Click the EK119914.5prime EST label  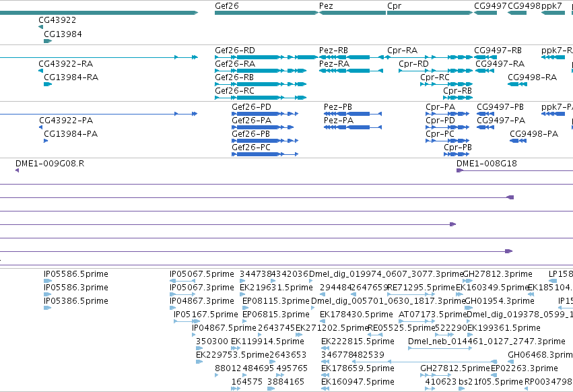pos(267,342)
